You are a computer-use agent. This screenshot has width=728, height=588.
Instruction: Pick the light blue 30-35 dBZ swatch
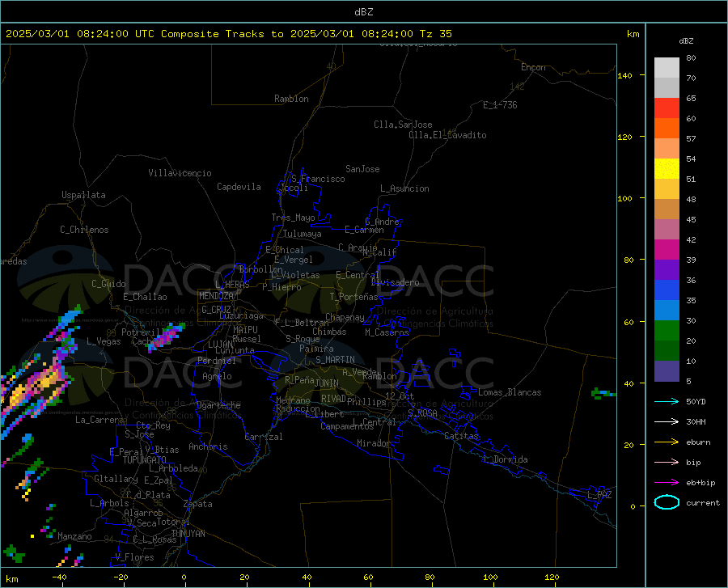tap(667, 311)
